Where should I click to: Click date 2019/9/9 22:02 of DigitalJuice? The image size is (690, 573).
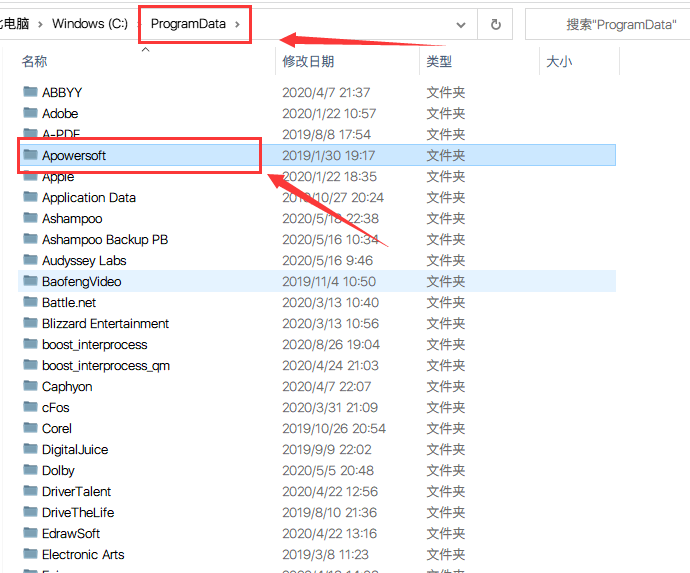[327, 449]
